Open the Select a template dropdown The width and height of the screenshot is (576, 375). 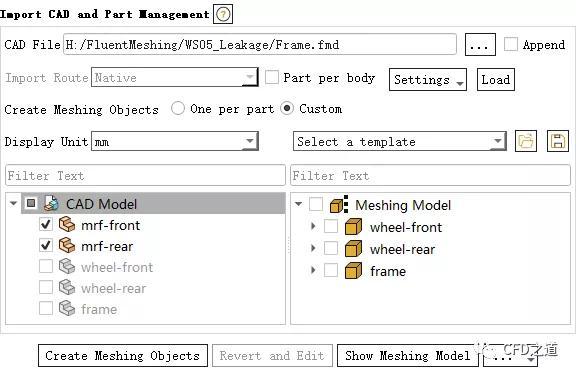[x=400, y=141]
